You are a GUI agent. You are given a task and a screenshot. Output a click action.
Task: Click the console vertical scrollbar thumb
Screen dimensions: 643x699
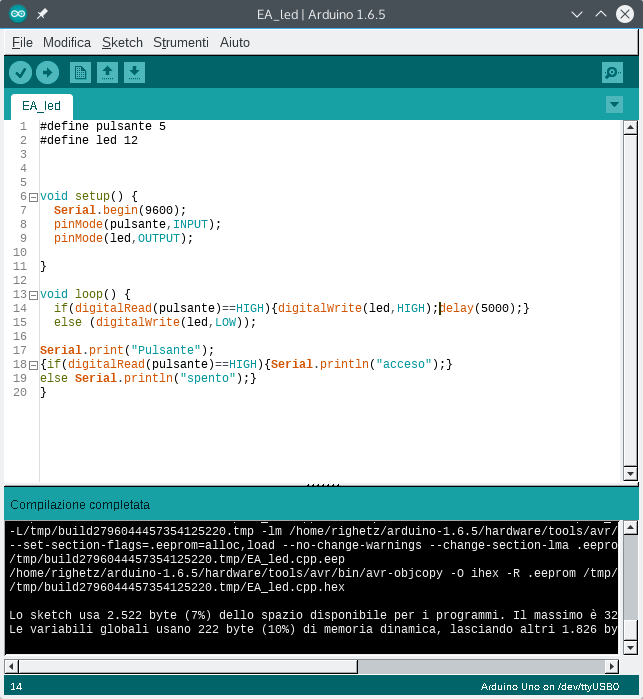click(630, 629)
